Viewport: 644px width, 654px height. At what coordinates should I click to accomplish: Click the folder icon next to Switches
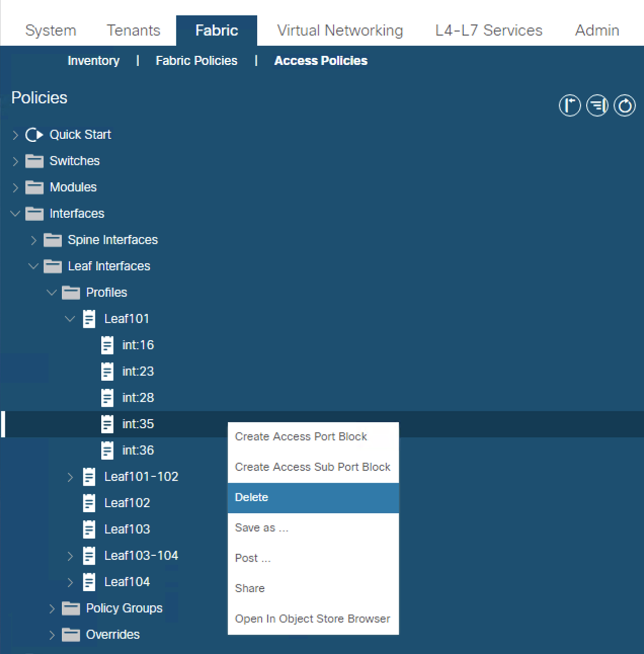pos(34,160)
